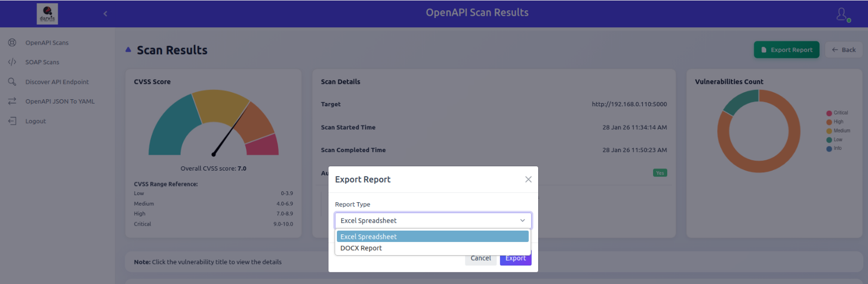Choose Excel Spreadsheet option in list
The image size is (868, 284).
pos(433,237)
